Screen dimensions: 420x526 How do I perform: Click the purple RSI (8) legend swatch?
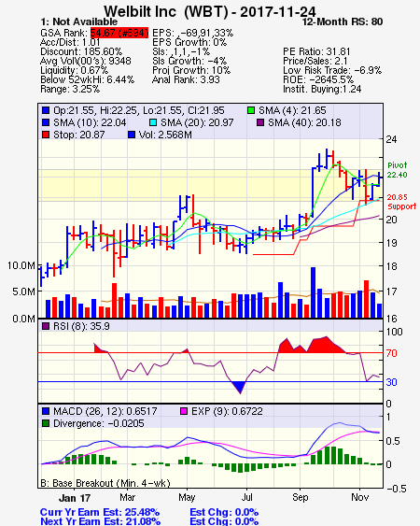[46, 326]
